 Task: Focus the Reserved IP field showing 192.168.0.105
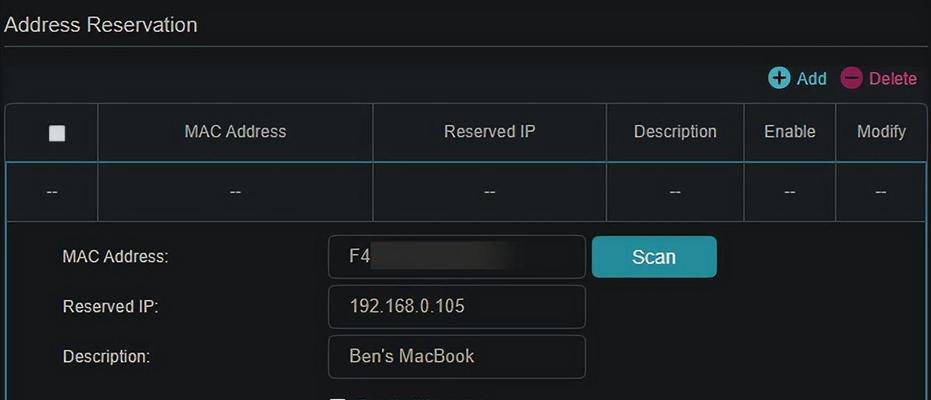click(x=457, y=306)
